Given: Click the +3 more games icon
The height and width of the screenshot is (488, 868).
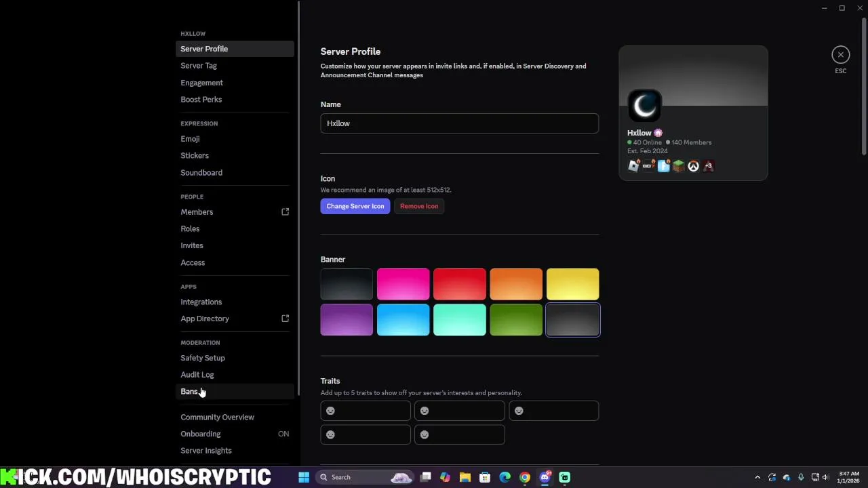Looking at the screenshot, I should [x=708, y=166].
